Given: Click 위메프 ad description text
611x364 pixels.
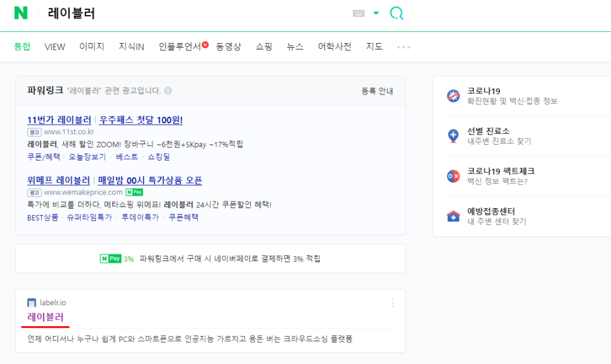Looking at the screenshot, I should point(149,205).
